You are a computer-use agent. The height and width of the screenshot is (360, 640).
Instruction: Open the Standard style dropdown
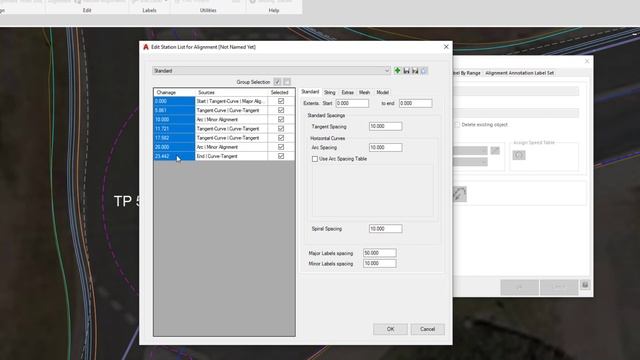click(271, 71)
